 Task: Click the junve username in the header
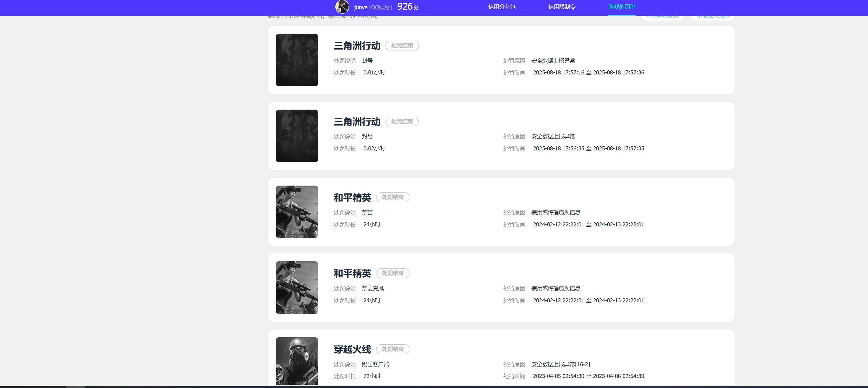coord(361,7)
